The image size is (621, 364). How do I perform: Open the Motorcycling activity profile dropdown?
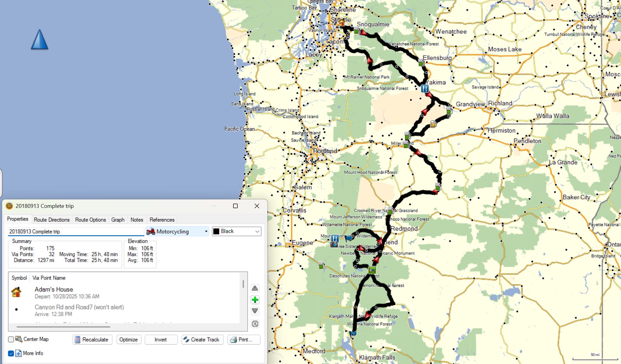point(177,231)
